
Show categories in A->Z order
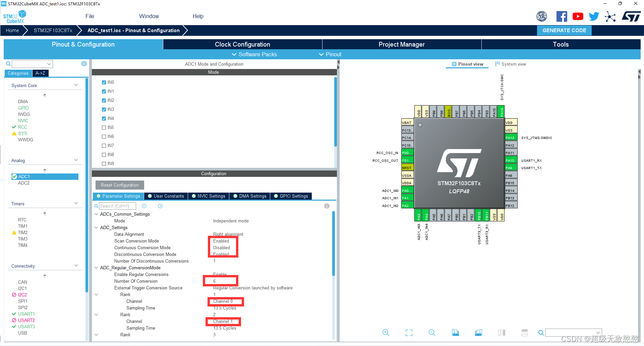[40, 73]
